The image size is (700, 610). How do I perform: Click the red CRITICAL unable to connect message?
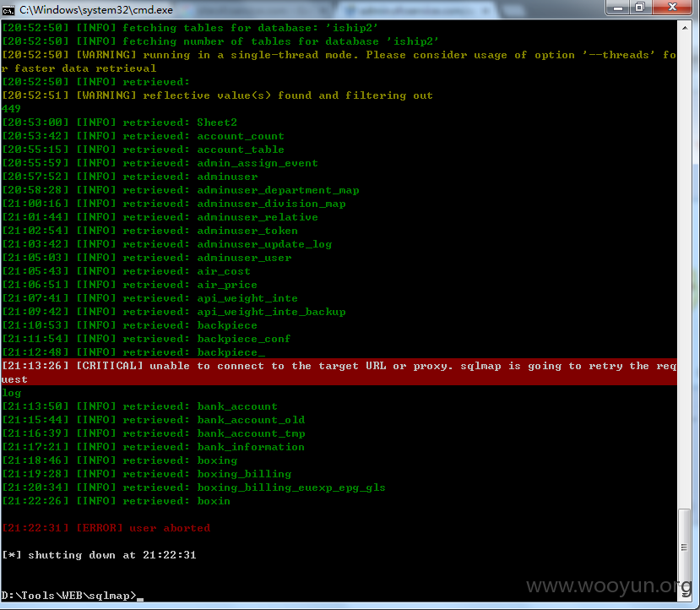pyautogui.click(x=339, y=372)
